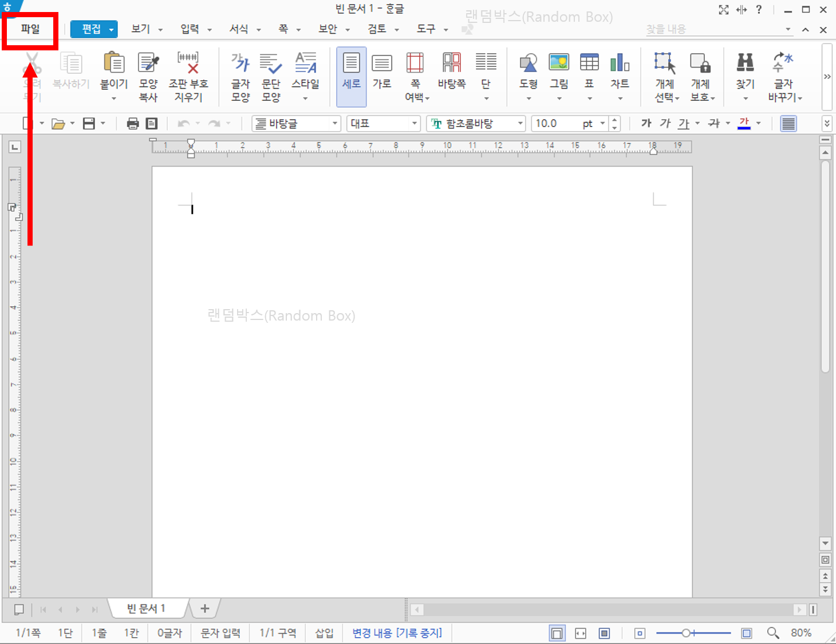Expand the 스타일 dropdown arrow
This screenshot has width=836, height=644.
click(305, 98)
